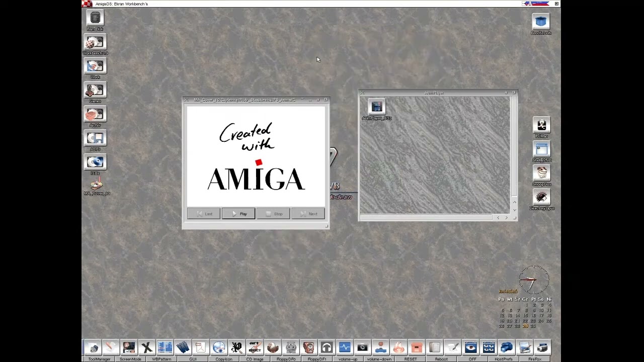The image size is (644, 362).
Task: Click the blue camera dock icon
Action: click(507, 347)
